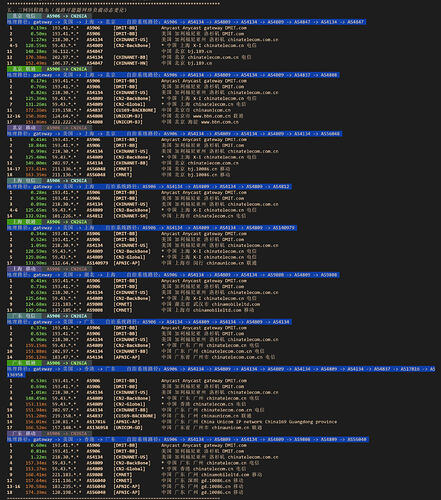The height and width of the screenshot is (500, 441).
Task: Click the blue path line ending AS4134 -> AS4847
Action: pyautogui.click(x=186, y=22)
